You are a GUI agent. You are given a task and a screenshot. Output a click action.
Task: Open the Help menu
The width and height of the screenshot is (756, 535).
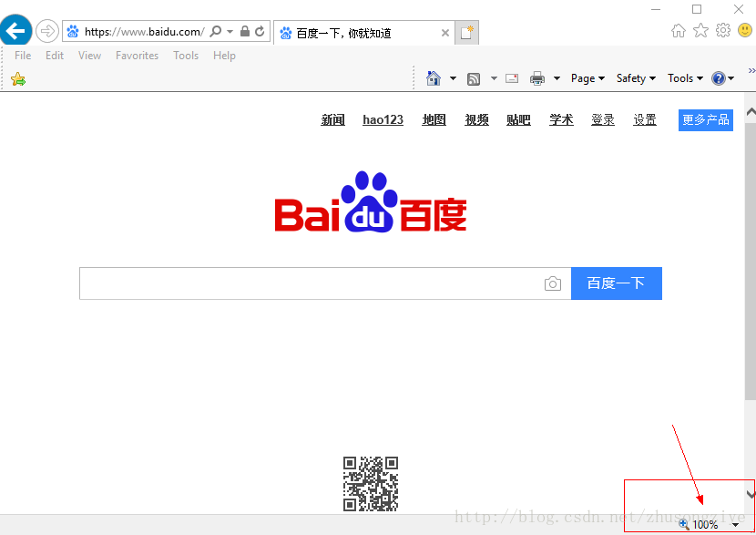tap(224, 56)
